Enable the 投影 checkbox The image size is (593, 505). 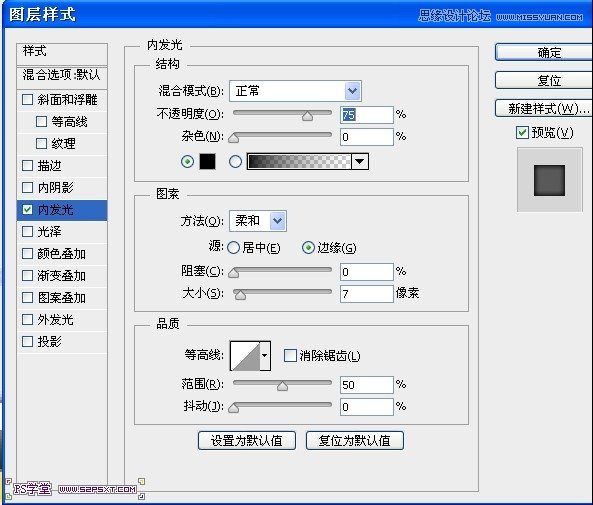28,342
